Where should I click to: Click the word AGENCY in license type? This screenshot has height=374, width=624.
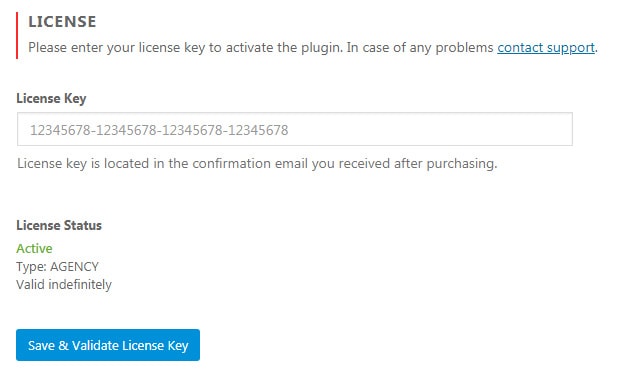(74, 266)
